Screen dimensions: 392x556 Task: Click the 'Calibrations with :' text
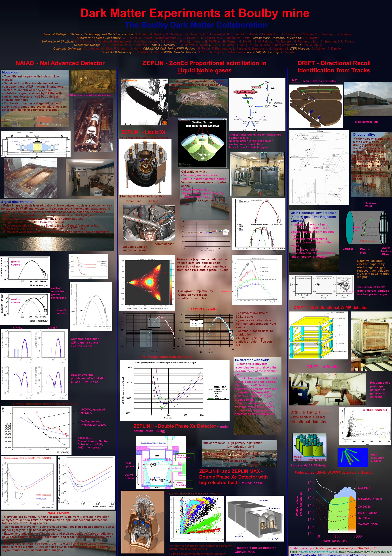coord(194,172)
